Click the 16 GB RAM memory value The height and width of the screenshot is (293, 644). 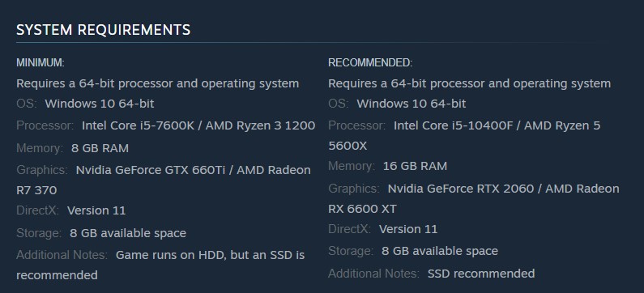(415, 166)
